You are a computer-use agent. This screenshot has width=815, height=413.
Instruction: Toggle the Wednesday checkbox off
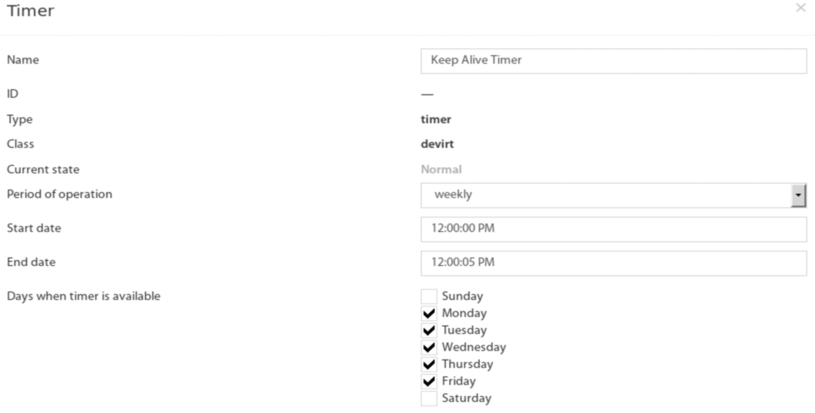tap(429, 347)
